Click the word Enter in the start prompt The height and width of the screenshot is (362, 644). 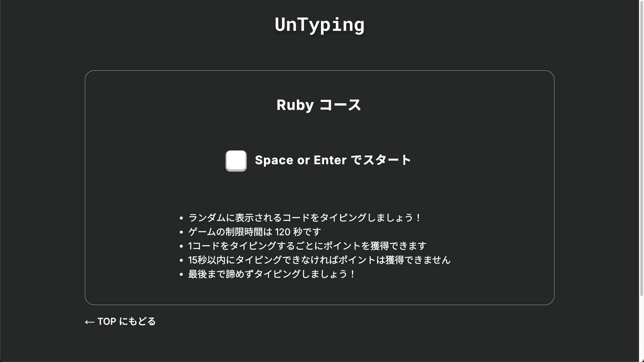(x=330, y=160)
